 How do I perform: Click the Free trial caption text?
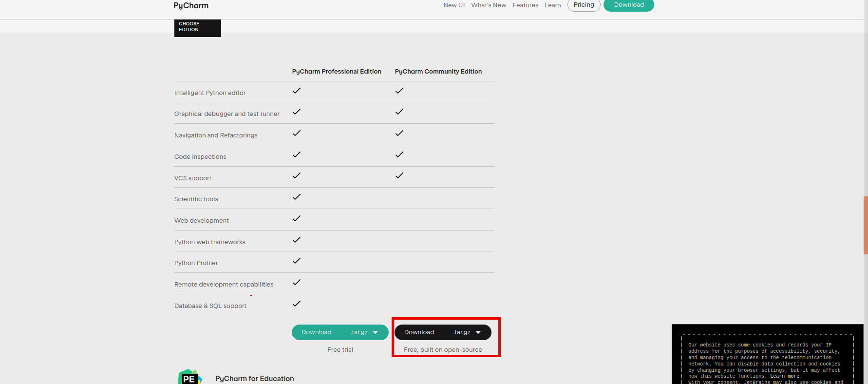tap(340, 350)
